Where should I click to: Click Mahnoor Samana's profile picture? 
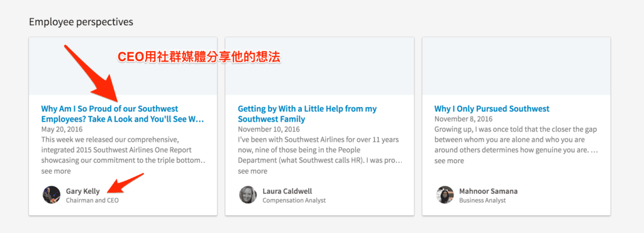(445, 195)
